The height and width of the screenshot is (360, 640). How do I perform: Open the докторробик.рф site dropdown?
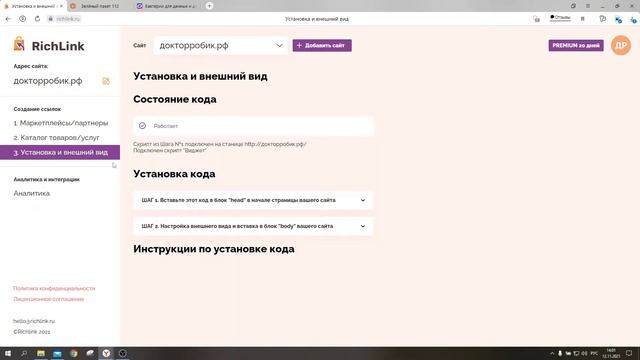coord(220,45)
